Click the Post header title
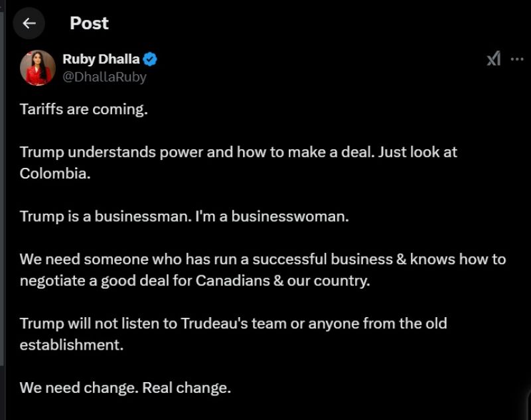This screenshot has width=531, height=420. (89, 23)
